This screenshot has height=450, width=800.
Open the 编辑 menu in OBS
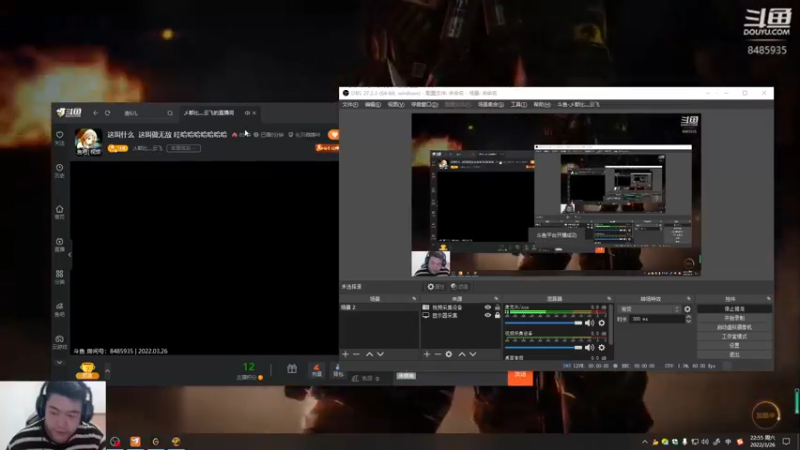coord(372,105)
